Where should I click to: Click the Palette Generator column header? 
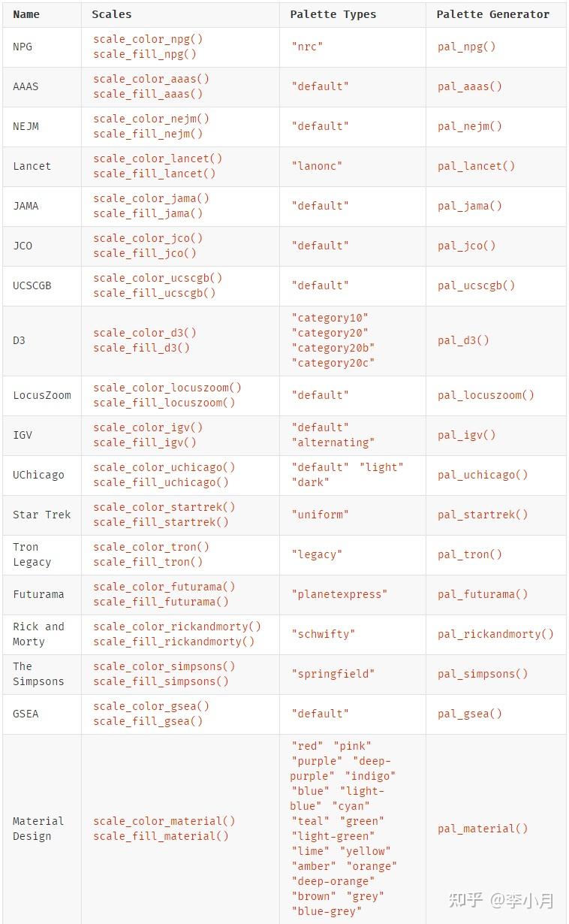[x=493, y=14]
